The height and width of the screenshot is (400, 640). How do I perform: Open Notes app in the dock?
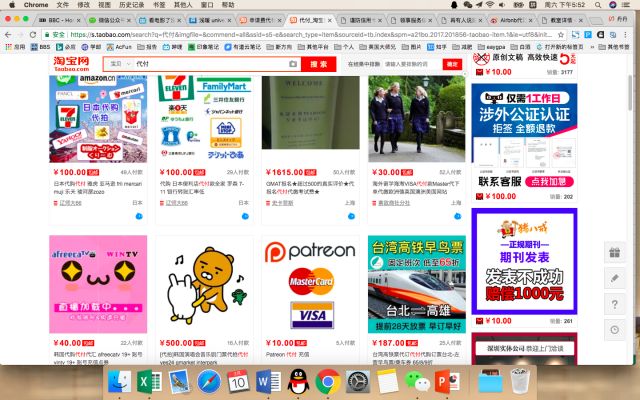(x=387, y=382)
